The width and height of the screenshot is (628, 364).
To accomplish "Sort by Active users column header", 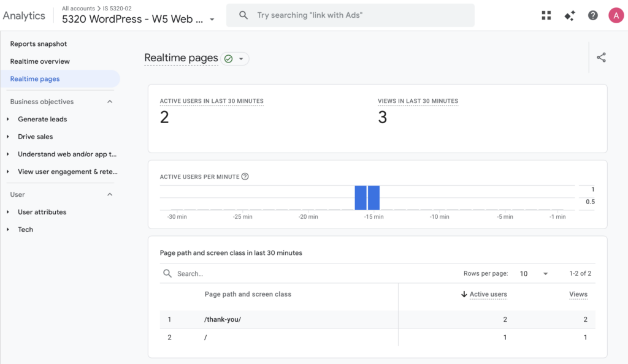I will click(x=488, y=294).
